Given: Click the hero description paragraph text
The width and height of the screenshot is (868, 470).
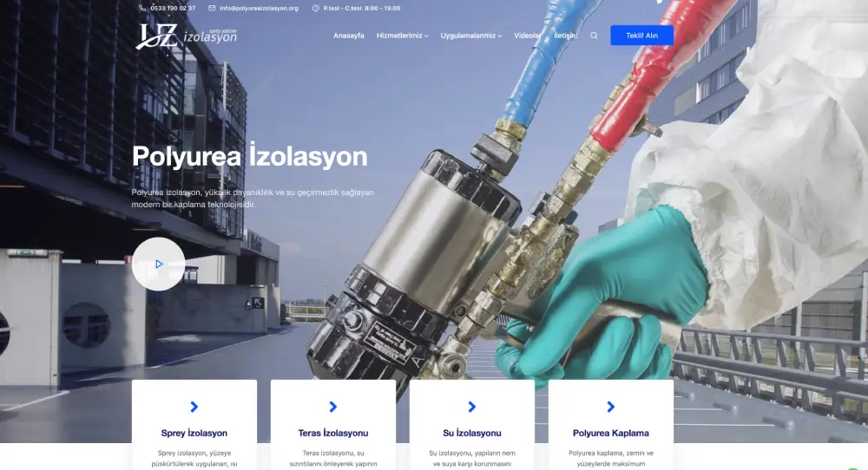Looking at the screenshot, I should coord(253,198).
